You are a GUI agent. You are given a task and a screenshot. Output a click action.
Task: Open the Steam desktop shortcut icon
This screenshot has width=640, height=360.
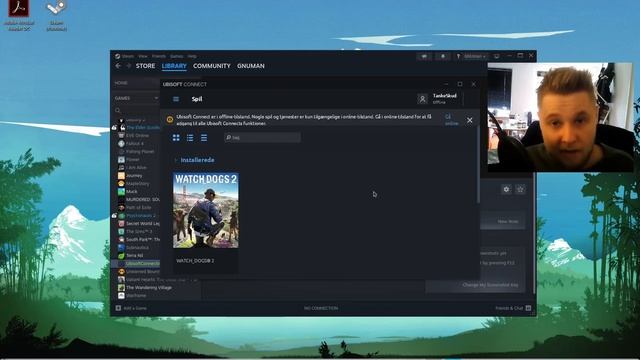point(56,15)
